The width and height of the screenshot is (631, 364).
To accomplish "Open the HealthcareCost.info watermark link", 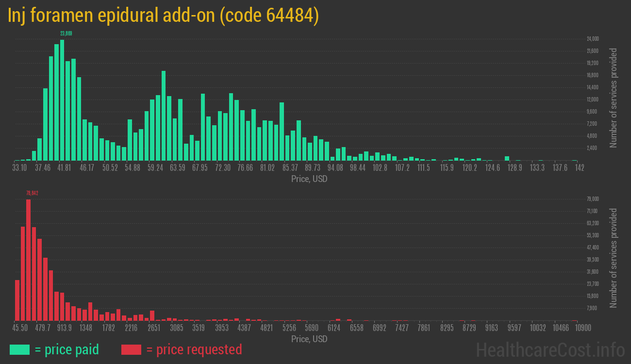I will (550, 349).
